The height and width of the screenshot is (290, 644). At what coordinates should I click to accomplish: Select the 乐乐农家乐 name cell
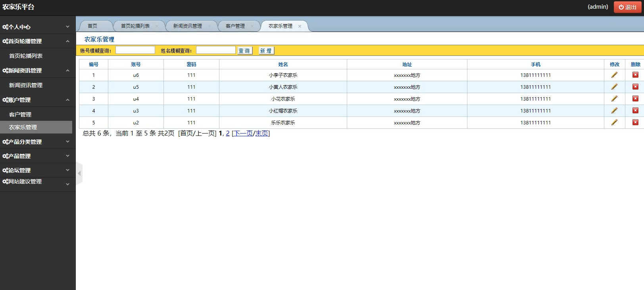pos(283,123)
